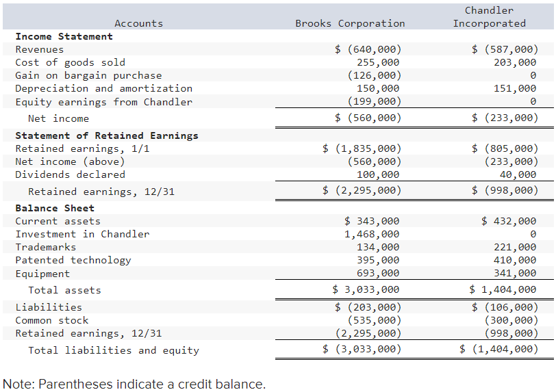Click Brooks cost of goods sold 255,000

coord(378,62)
